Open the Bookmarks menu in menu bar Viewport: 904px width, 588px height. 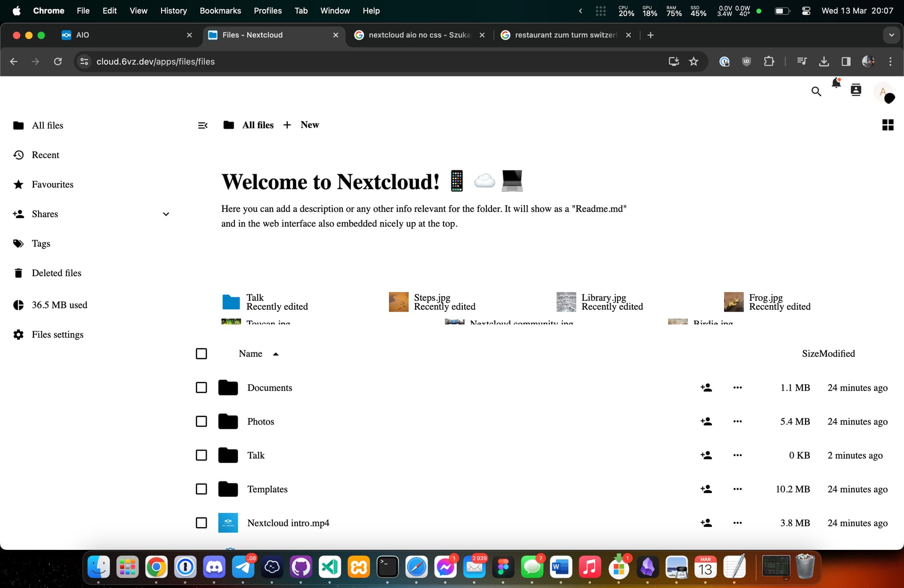(x=220, y=10)
